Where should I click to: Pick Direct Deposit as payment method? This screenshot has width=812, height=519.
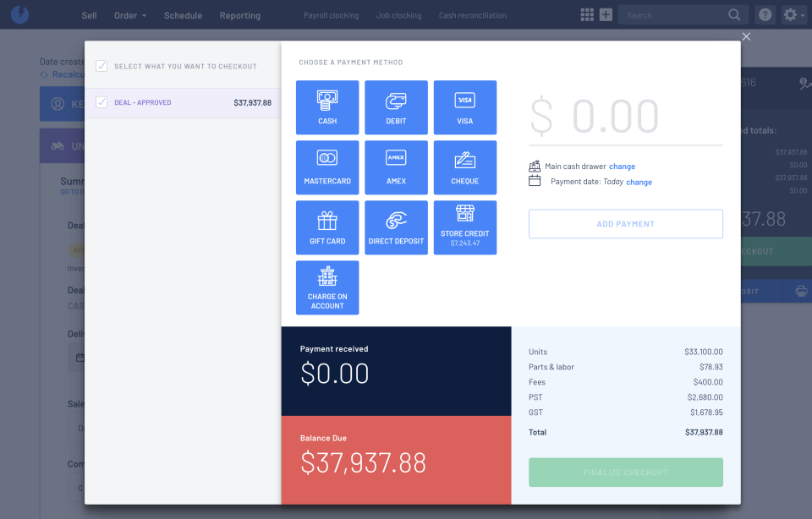pos(396,227)
